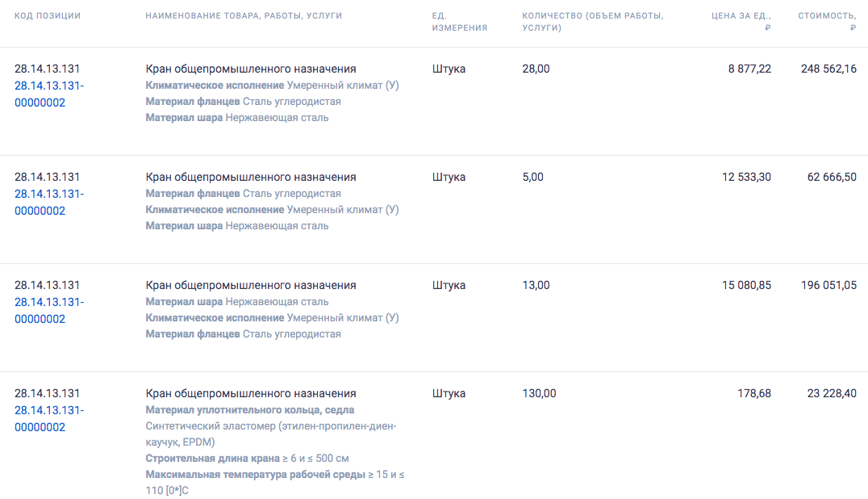Open code link in 13,00 quantity row
868x499 pixels.
pos(49,310)
